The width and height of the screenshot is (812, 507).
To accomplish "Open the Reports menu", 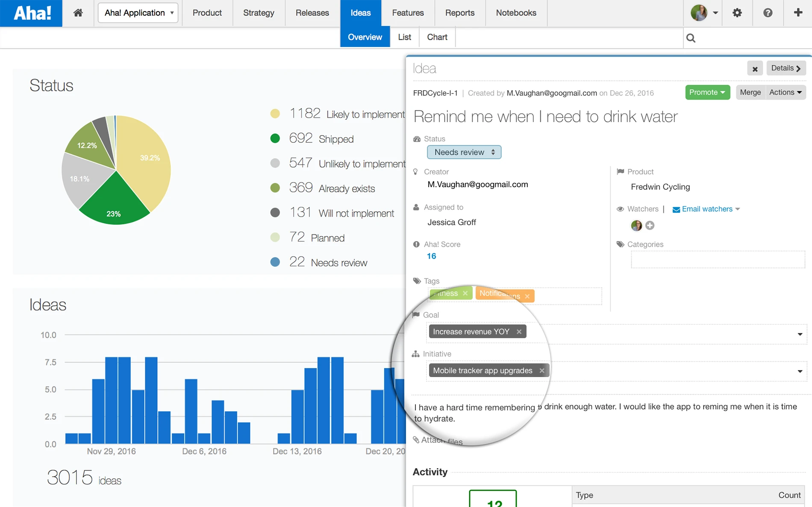I will pyautogui.click(x=460, y=13).
